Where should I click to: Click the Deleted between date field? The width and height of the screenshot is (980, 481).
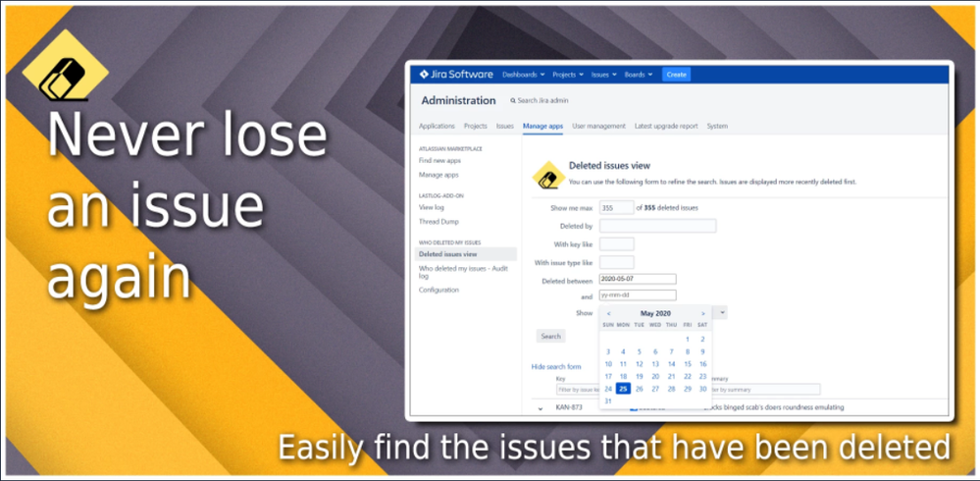point(638,279)
